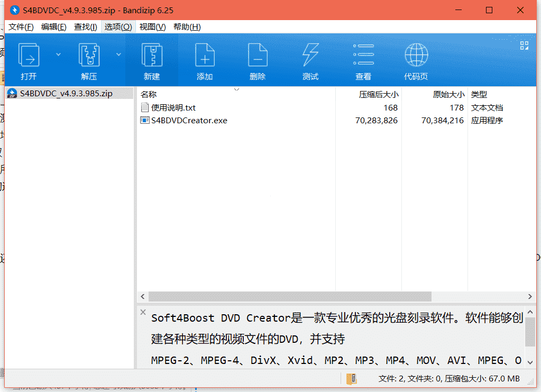The image size is (541, 392).
Task: Click compressed size 70,283,826 cell
Action: pyautogui.click(x=377, y=121)
